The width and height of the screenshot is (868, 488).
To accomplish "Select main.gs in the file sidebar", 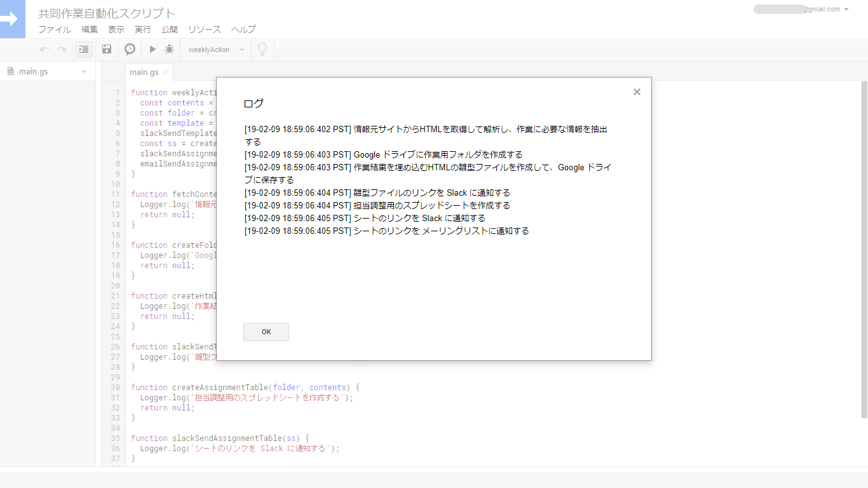I will click(33, 72).
